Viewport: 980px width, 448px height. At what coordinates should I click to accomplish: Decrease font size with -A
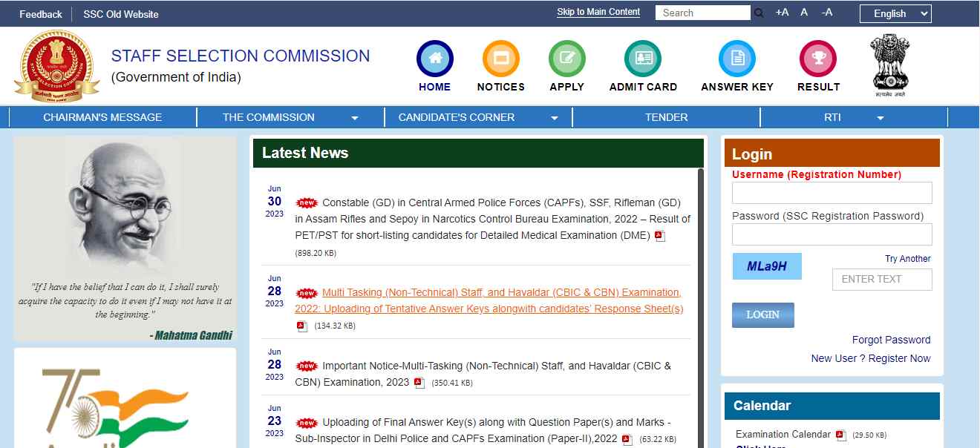click(827, 13)
